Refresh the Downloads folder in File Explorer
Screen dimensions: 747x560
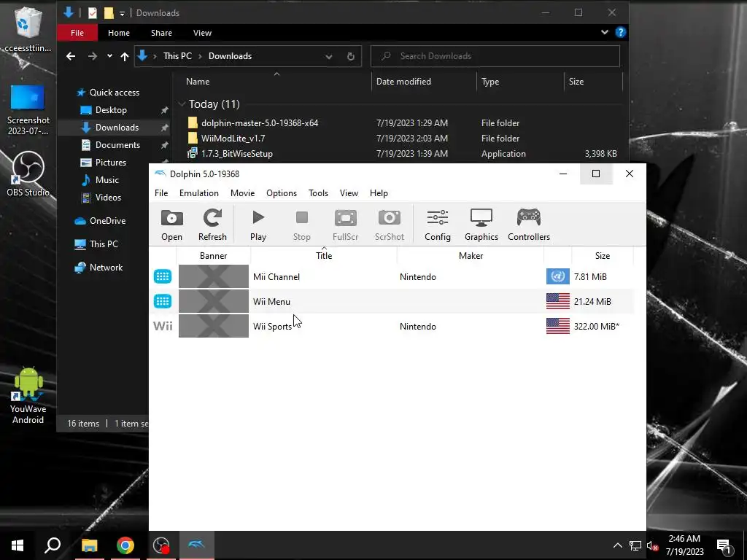click(x=351, y=56)
